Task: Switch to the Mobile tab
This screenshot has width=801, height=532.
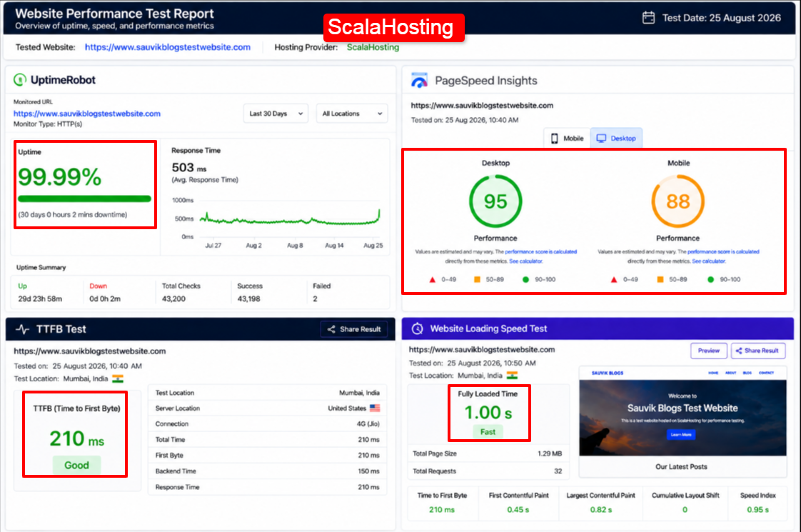Action: [x=567, y=139]
